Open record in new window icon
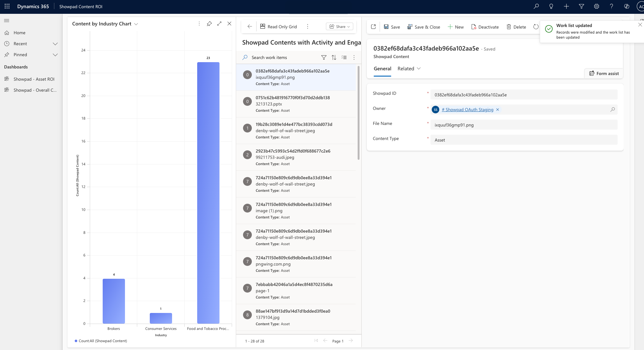Viewport: 644px width, 350px height. coord(373,27)
